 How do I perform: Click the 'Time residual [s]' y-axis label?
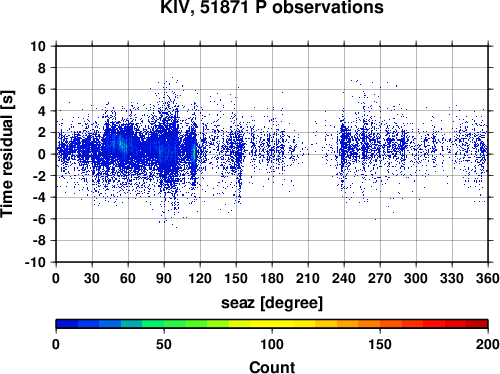pyautogui.click(x=7, y=154)
